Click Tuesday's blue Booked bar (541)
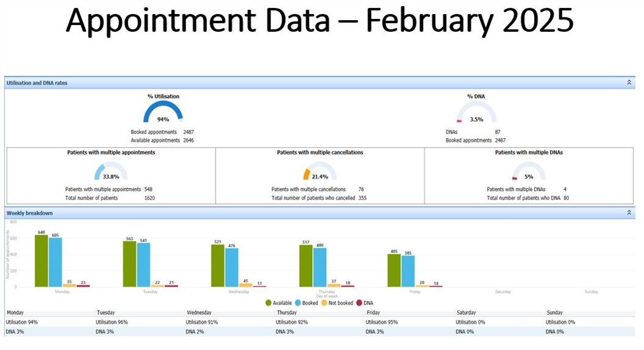Screen dimensions: 644x350 point(143,265)
